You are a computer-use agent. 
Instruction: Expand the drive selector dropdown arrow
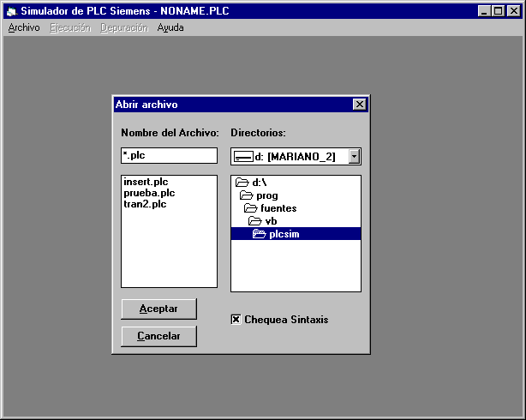click(354, 157)
